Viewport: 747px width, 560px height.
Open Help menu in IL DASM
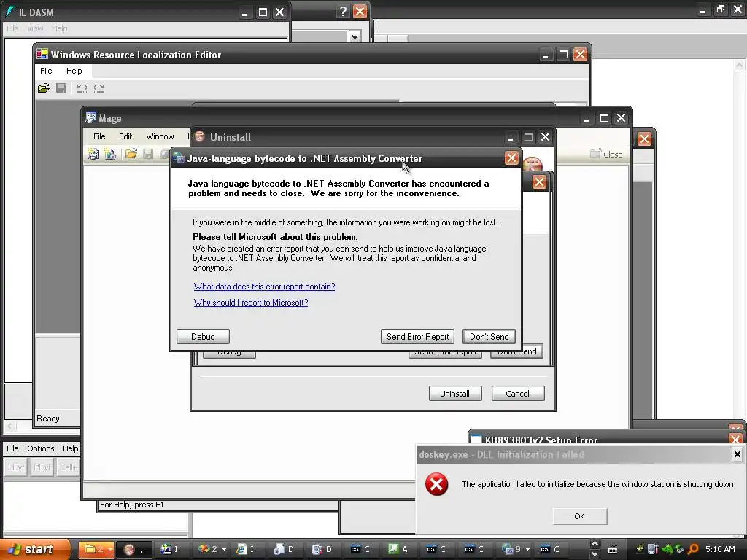coord(60,28)
